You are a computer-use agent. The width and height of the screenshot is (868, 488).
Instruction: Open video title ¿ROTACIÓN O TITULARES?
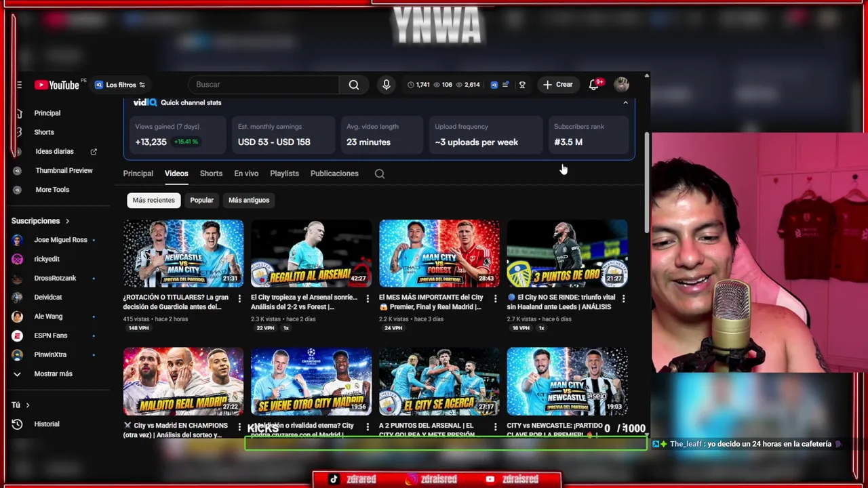tap(176, 302)
